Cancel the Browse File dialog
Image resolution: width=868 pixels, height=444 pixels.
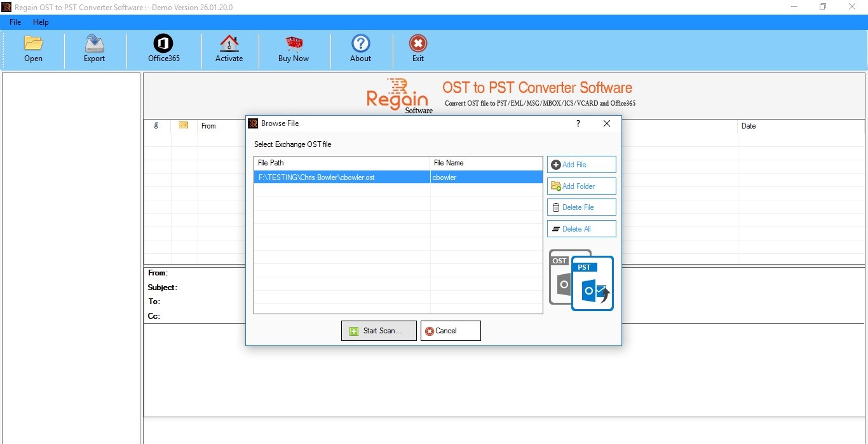pos(451,331)
